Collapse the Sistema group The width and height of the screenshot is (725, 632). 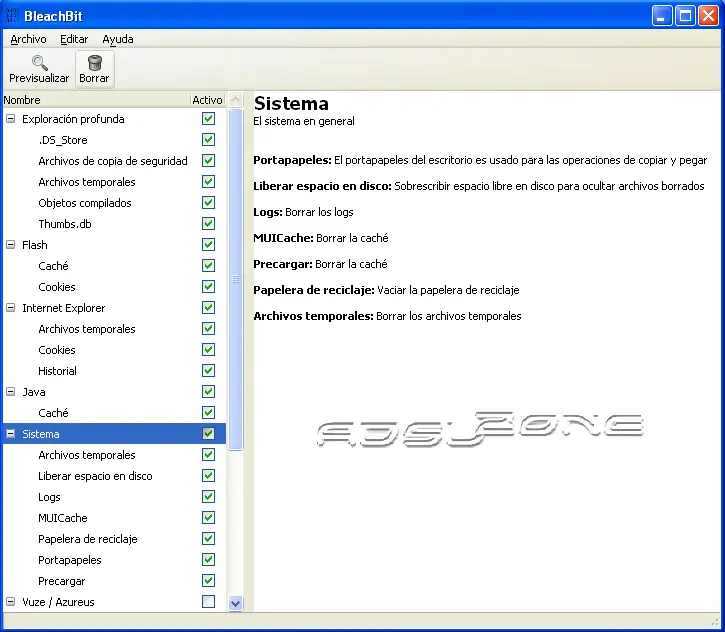coord(11,434)
